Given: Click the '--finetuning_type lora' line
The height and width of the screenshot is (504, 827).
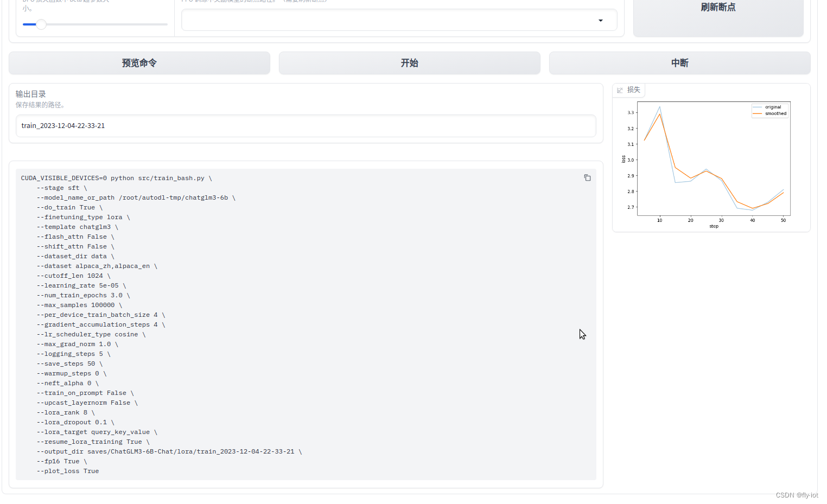Looking at the screenshot, I should [84, 217].
